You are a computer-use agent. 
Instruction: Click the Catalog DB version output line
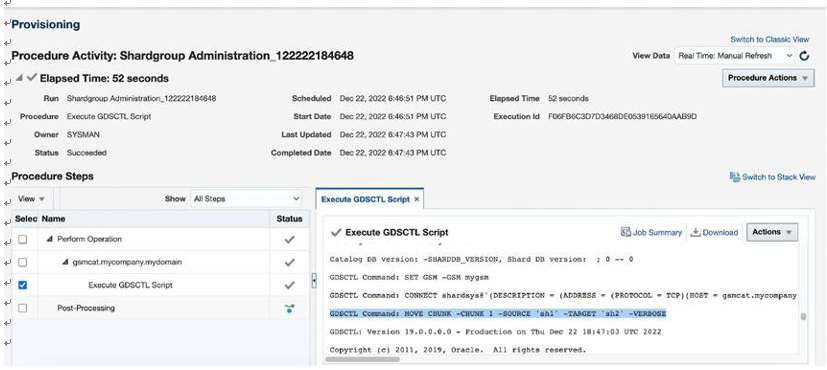click(x=481, y=260)
